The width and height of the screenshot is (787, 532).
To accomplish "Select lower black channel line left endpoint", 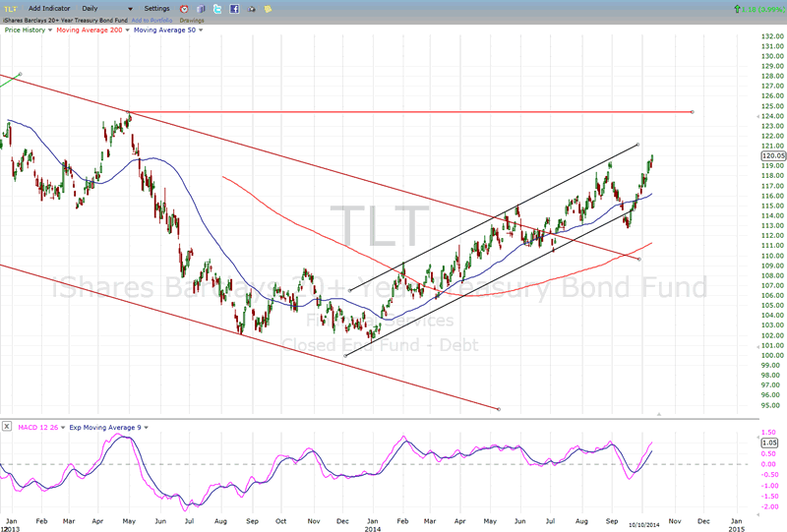I will (x=345, y=356).
